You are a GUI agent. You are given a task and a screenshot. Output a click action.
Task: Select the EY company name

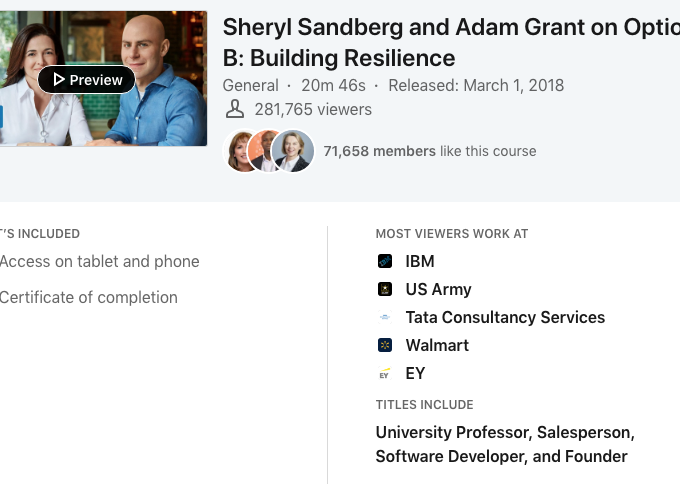pos(415,373)
